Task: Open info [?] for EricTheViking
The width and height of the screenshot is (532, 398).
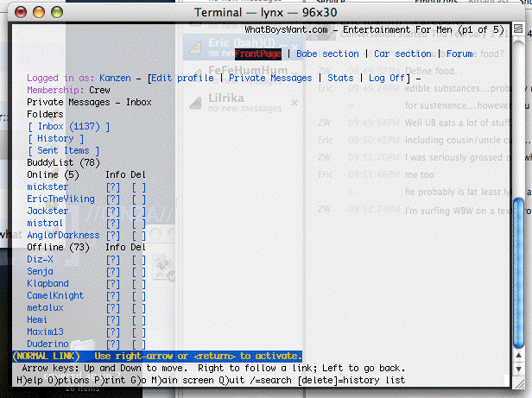Action: click(x=112, y=199)
